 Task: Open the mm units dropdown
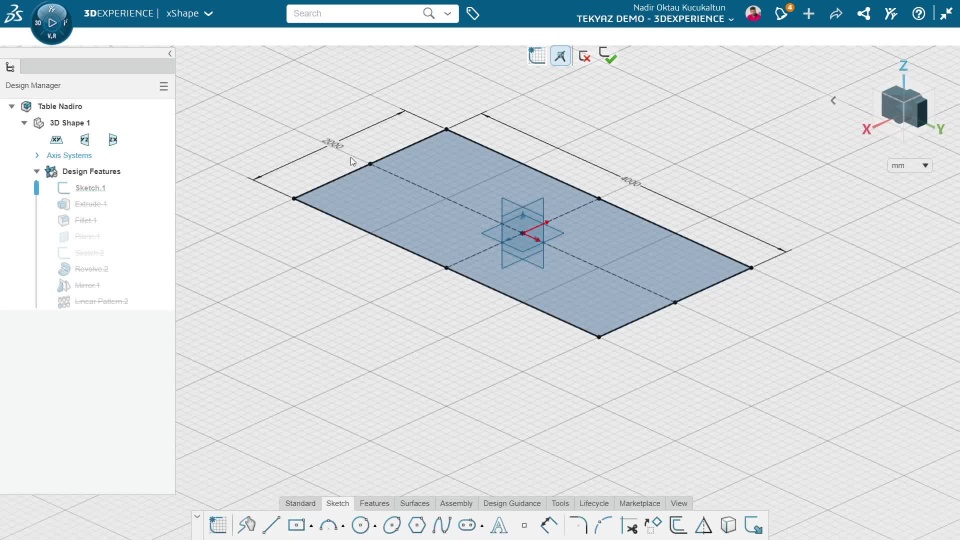(909, 165)
